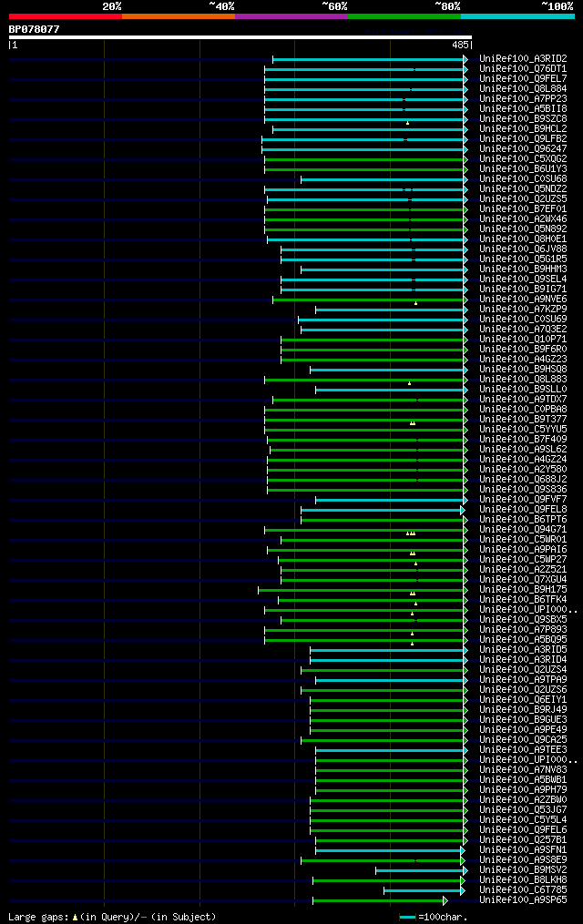Select the UniRef100_C0SU69 label

point(524,320)
